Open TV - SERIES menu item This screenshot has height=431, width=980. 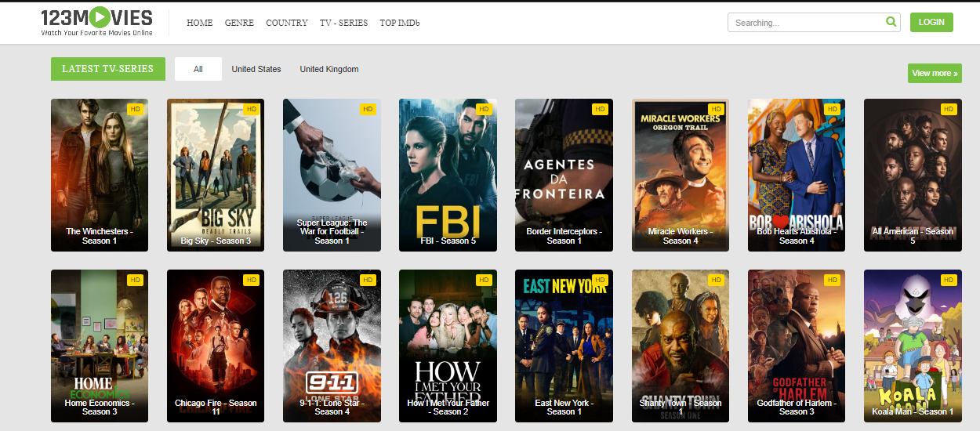343,23
